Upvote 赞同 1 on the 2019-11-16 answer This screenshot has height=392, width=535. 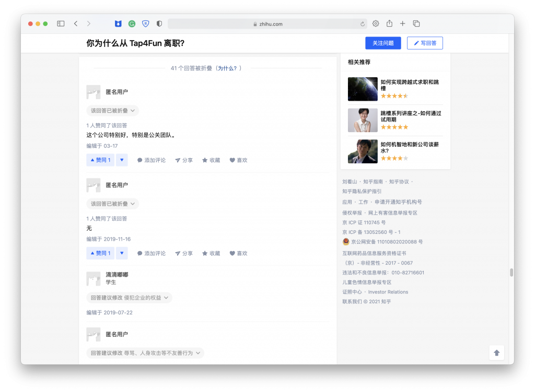(x=100, y=253)
